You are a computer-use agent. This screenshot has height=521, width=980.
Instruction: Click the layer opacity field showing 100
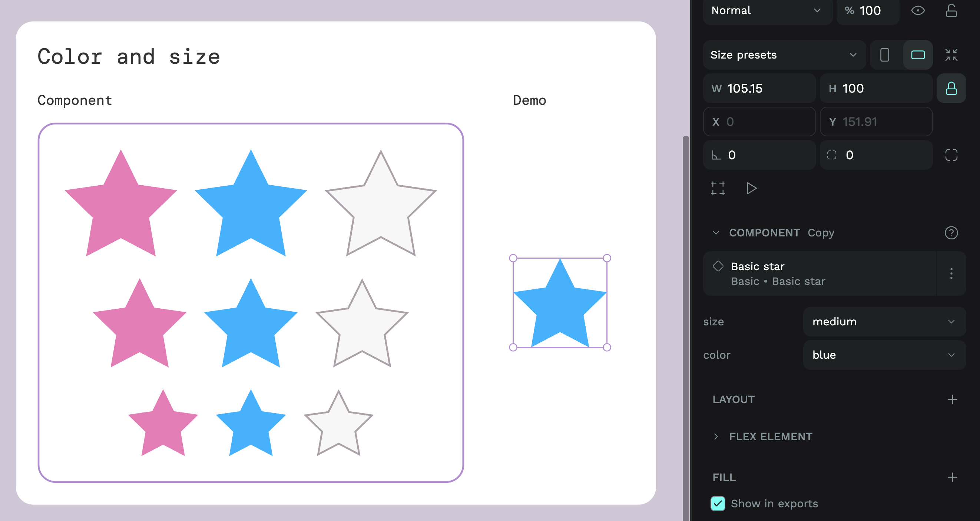tap(868, 11)
